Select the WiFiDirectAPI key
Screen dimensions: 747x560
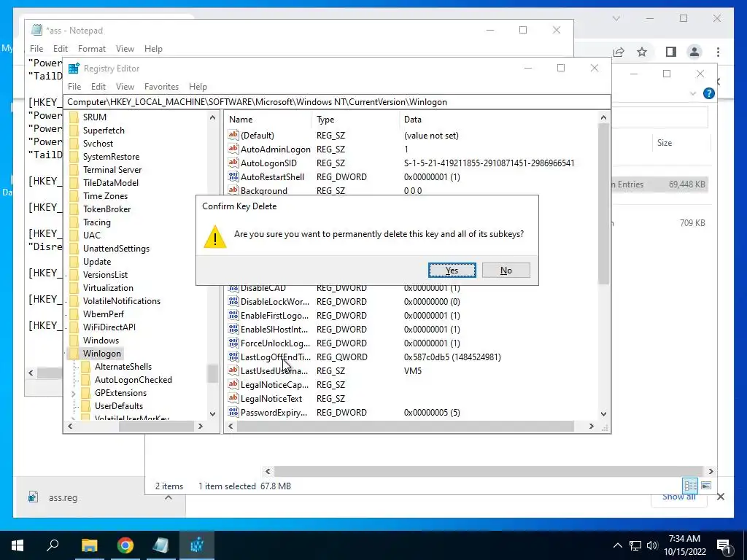point(109,327)
